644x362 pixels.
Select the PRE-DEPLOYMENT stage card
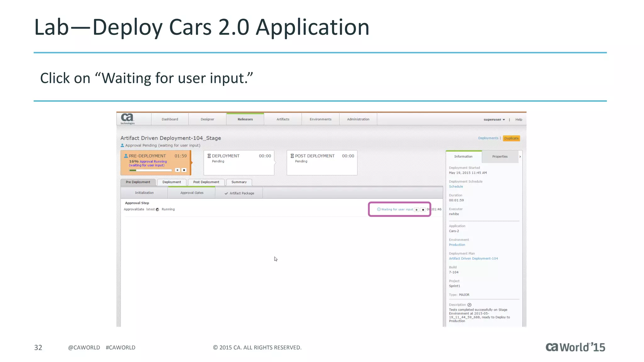coord(156,162)
